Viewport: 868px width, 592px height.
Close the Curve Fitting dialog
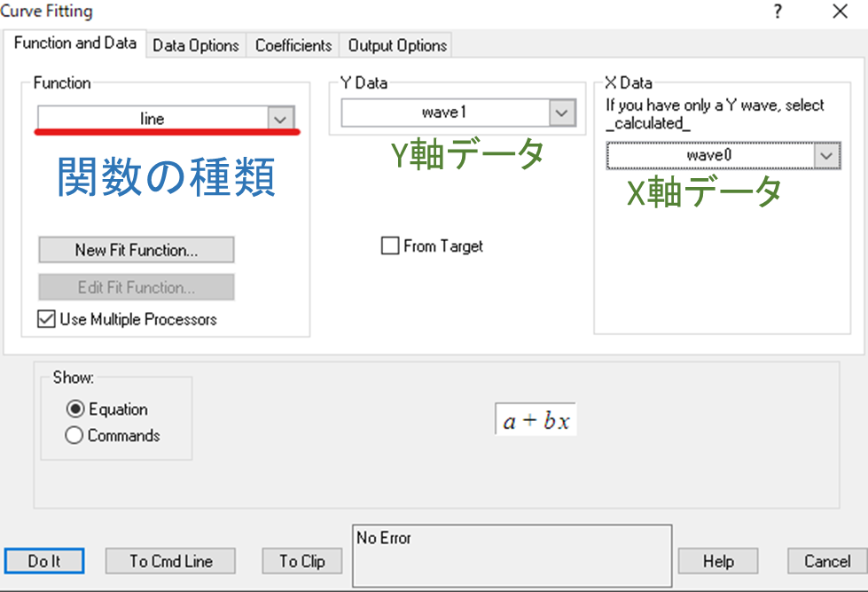click(x=840, y=12)
